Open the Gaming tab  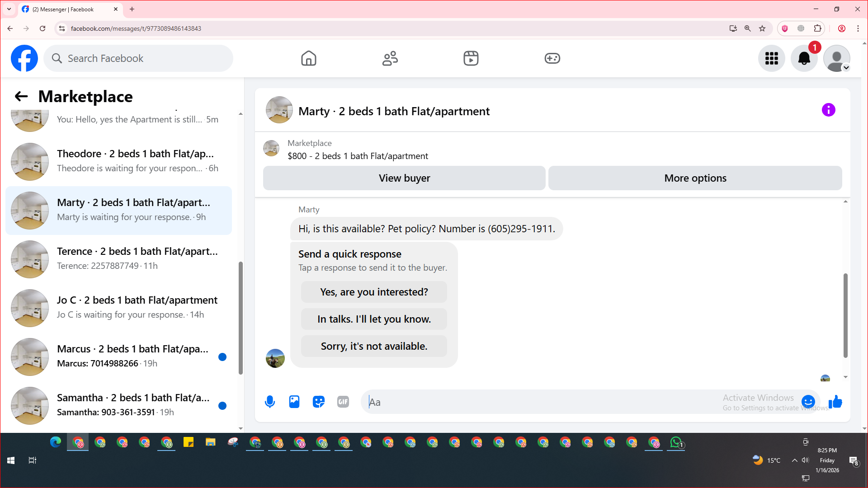(552, 58)
